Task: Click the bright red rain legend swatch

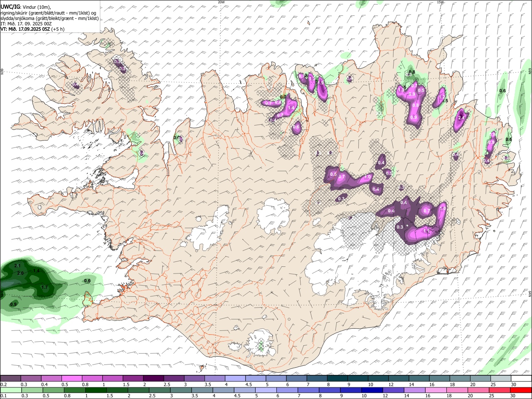Action: click(520, 390)
